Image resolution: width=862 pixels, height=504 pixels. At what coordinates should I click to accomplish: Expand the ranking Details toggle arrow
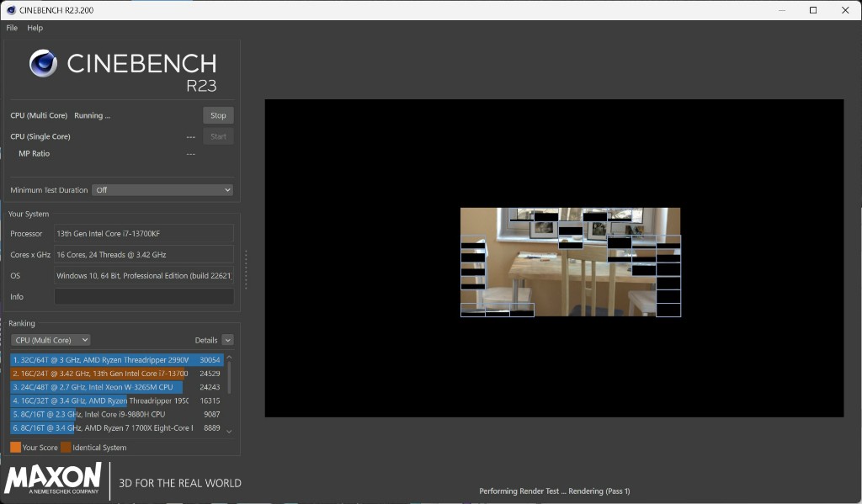(x=227, y=340)
